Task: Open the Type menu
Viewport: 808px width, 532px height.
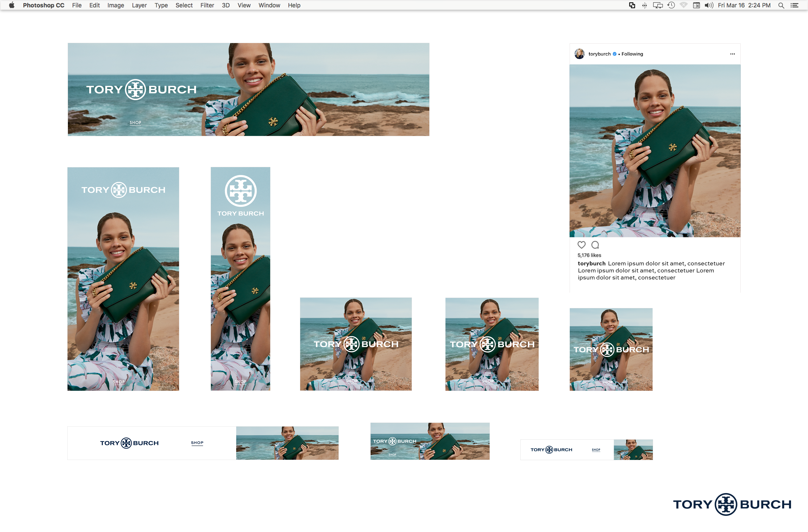Action: pos(161,5)
